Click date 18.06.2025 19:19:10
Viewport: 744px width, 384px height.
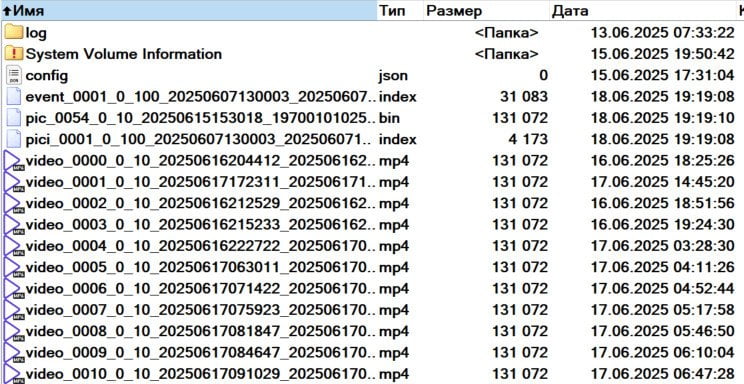662,118
